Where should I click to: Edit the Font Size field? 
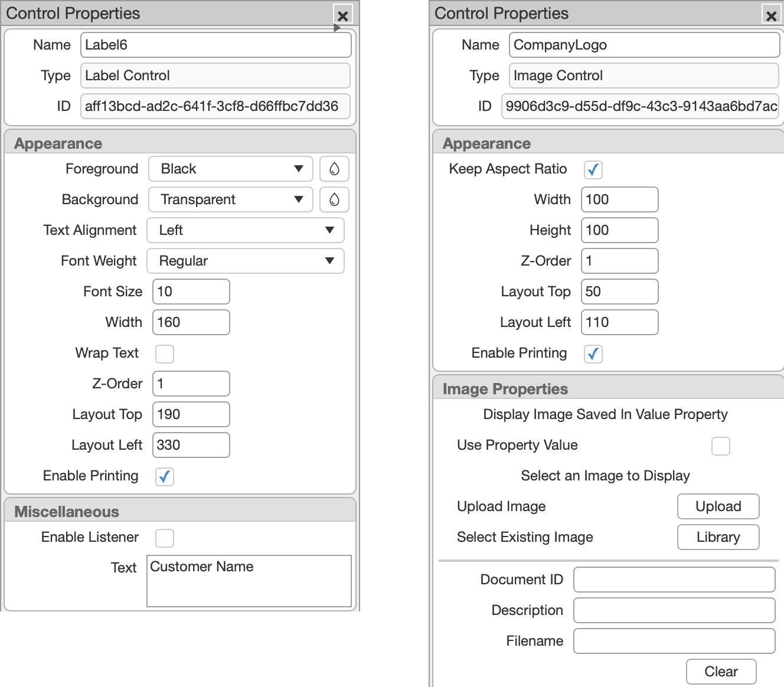[x=191, y=292]
